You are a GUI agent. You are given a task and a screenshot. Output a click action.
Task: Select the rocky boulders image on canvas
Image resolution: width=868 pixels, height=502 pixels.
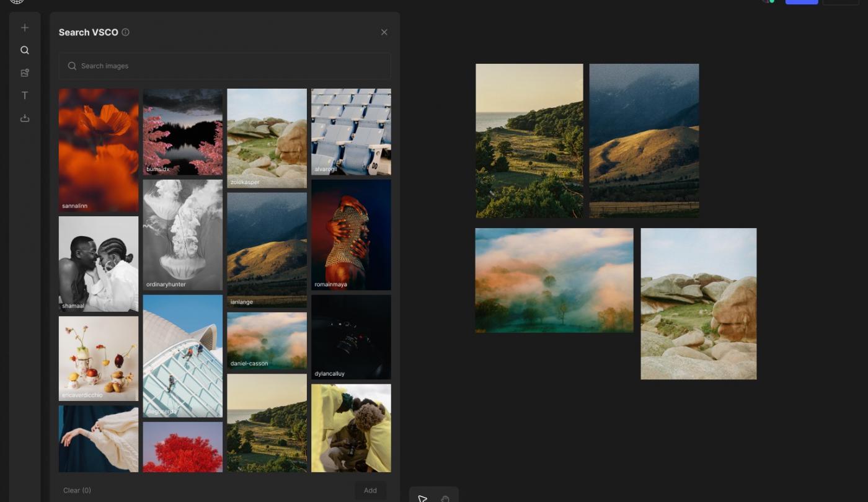pyautogui.click(x=699, y=304)
